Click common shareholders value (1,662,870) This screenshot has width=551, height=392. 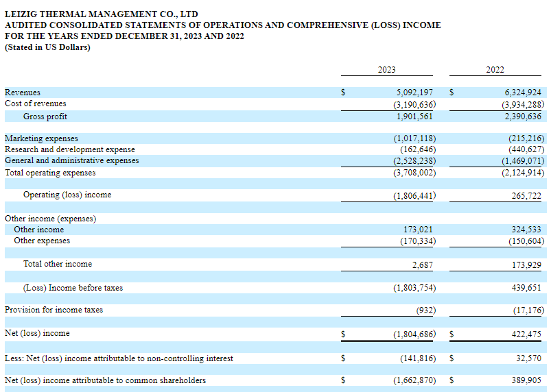(414, 381)
